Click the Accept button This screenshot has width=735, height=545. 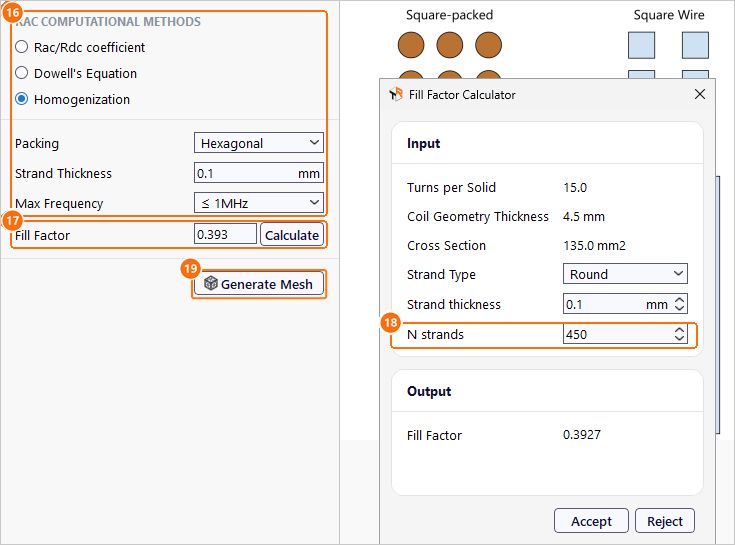pyautogui.click(x=591, y=521)
